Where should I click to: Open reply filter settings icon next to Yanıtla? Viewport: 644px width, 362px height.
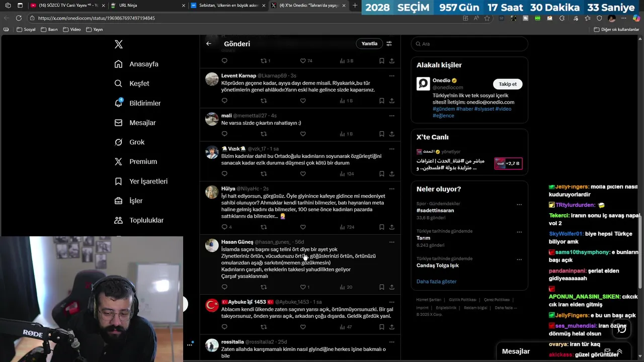(x=389, y=44)
